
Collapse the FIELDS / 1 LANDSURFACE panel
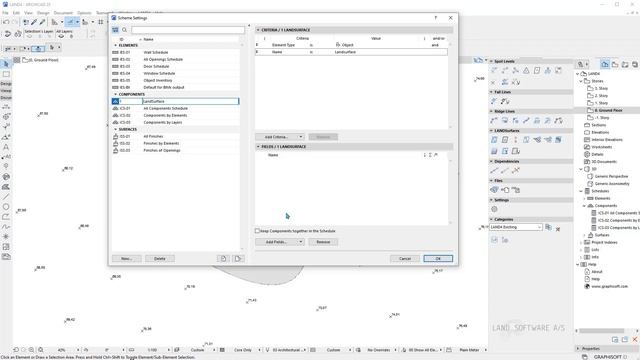coord(258,147)
